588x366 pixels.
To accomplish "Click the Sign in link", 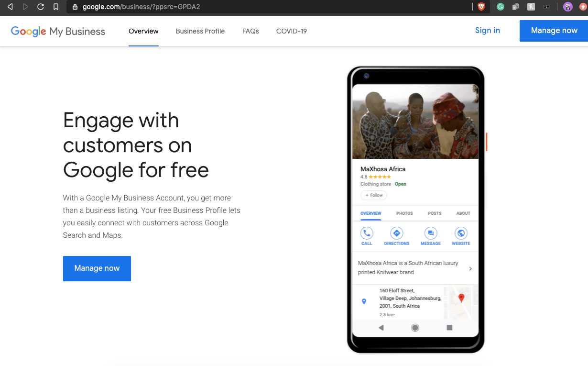I will click(488, 31).
